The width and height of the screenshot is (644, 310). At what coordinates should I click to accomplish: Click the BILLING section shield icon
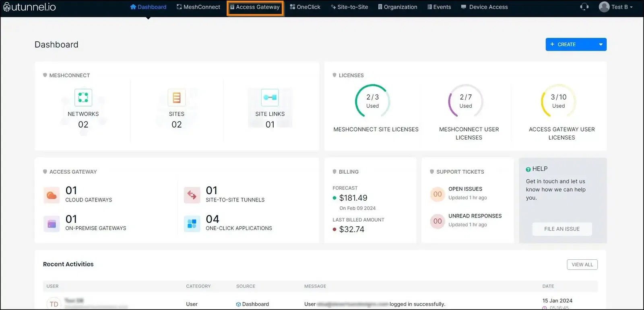[x=334, y=172]
